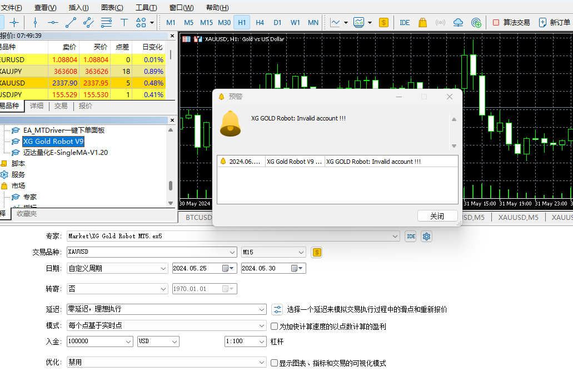573x392 pixels.
Task: Pick the vertical line drawing tool
Action: [x=35, y=23]
